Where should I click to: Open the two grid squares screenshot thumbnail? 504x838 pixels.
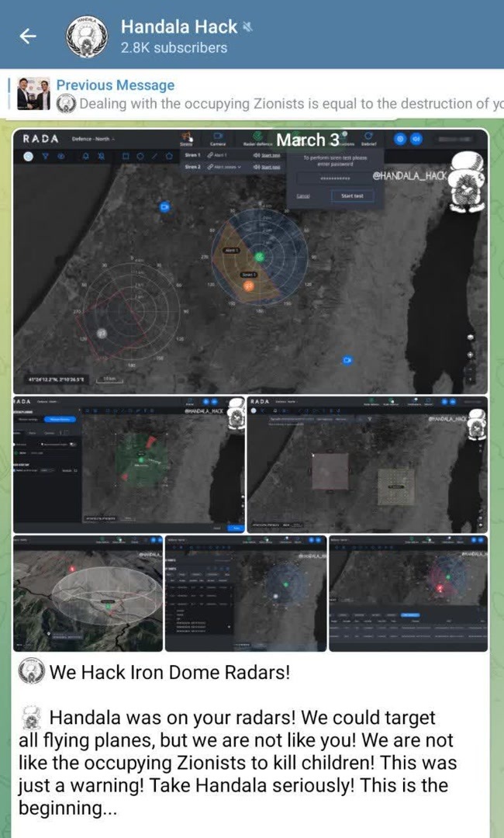coord(368,464)
